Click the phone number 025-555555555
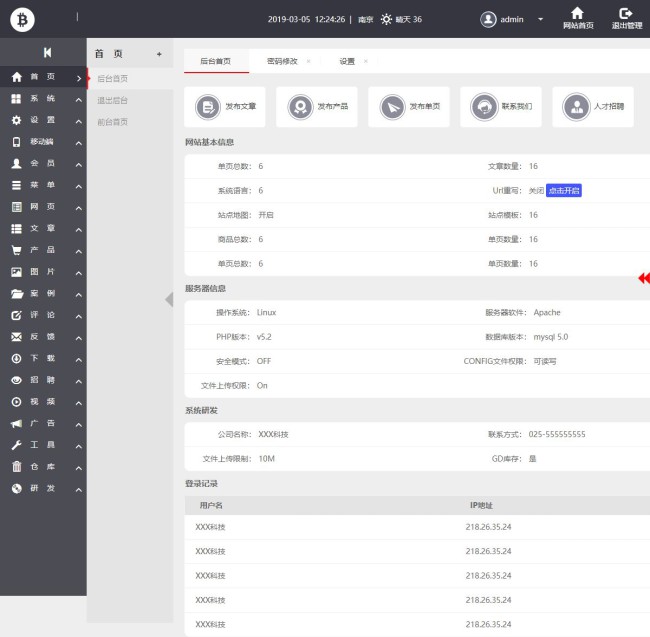 pyautogui.click(x=557, y=434)
